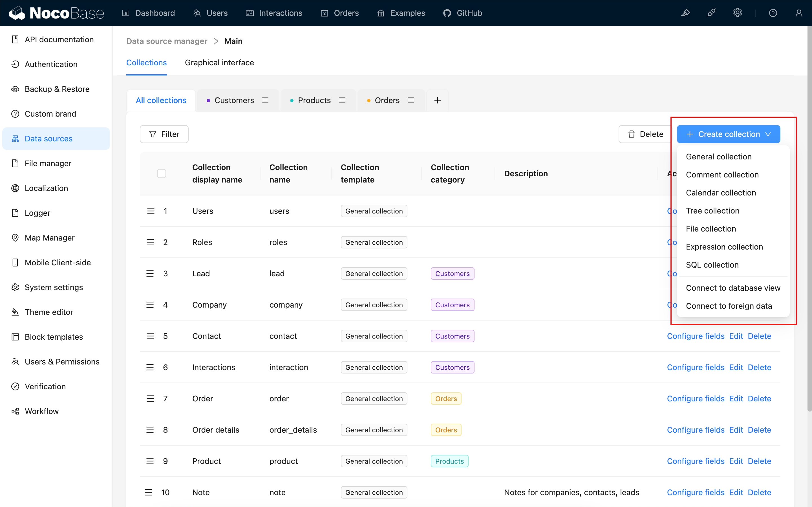Select Connect to database view option
This screenshot has height=507, width=812.
click(x=733, y=288)
